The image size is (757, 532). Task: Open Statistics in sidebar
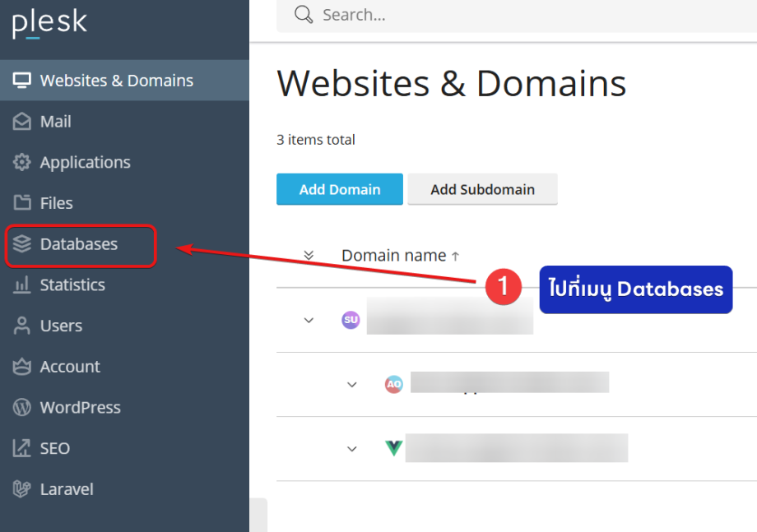pos(124,285)
